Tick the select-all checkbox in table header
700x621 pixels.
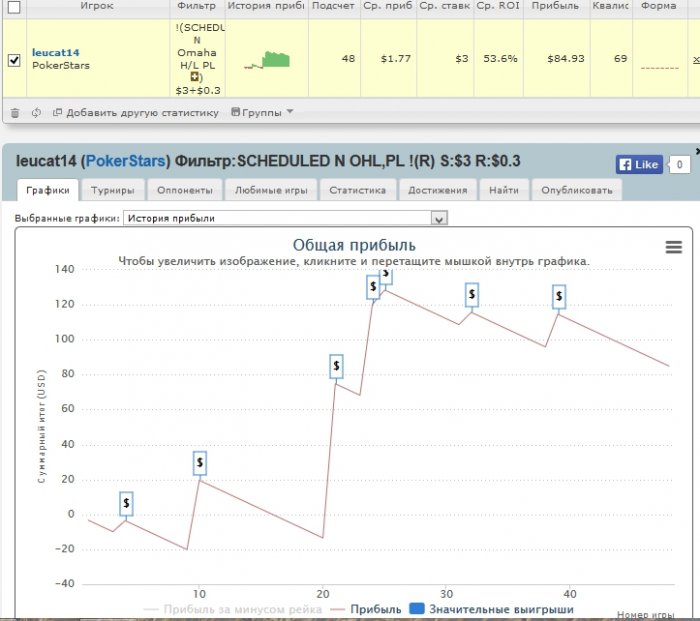click(14, 6)
